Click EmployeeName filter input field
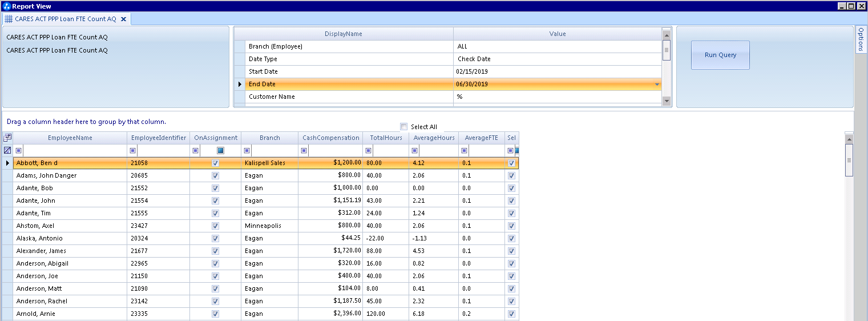This screenshot has width=868, height=321. click(75, 151)
